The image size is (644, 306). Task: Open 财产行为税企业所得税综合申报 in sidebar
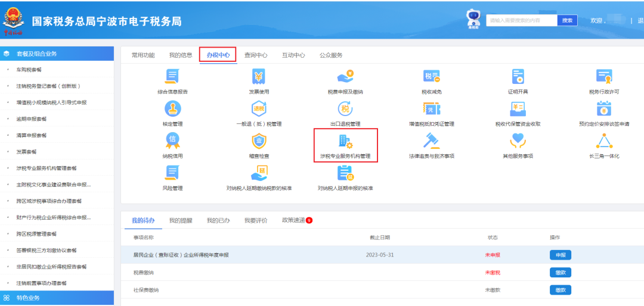(x=54, y=217)
